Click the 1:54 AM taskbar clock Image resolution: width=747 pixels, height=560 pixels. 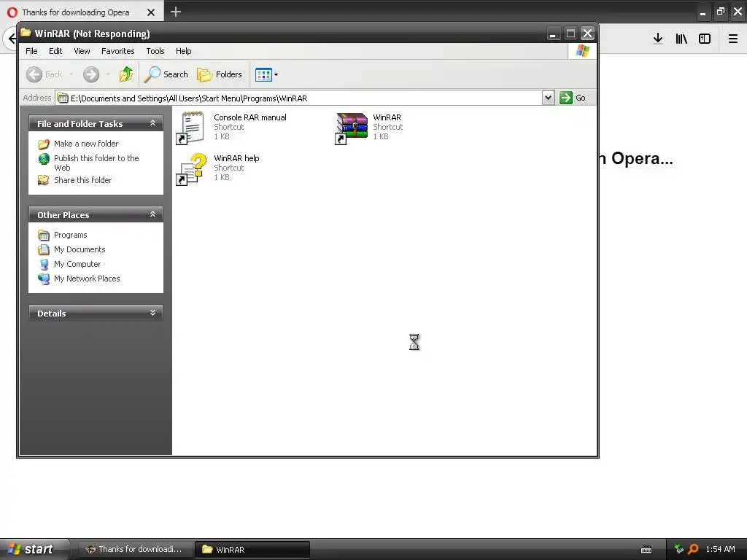(x=720, y=549)
